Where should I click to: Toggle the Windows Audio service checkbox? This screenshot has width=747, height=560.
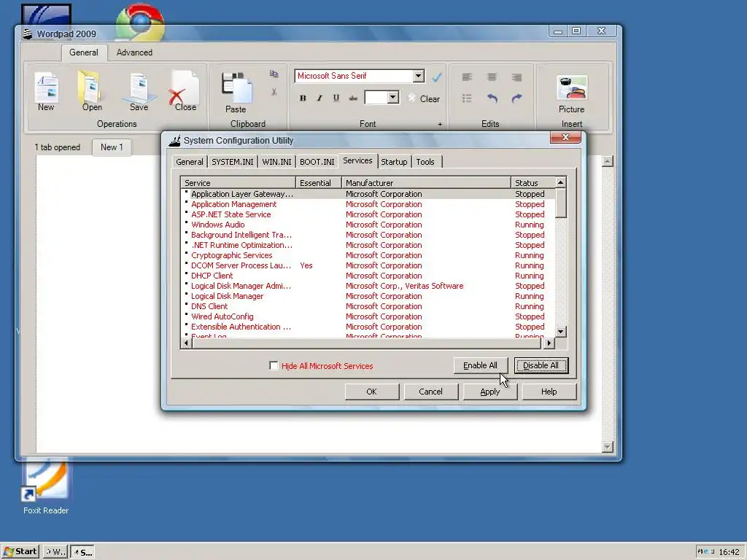(186, 223)
